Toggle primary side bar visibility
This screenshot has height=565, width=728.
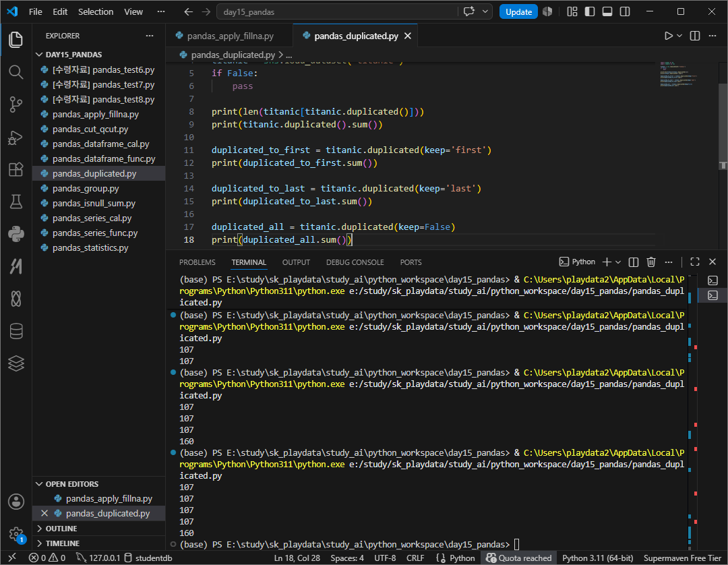[590, 11]
